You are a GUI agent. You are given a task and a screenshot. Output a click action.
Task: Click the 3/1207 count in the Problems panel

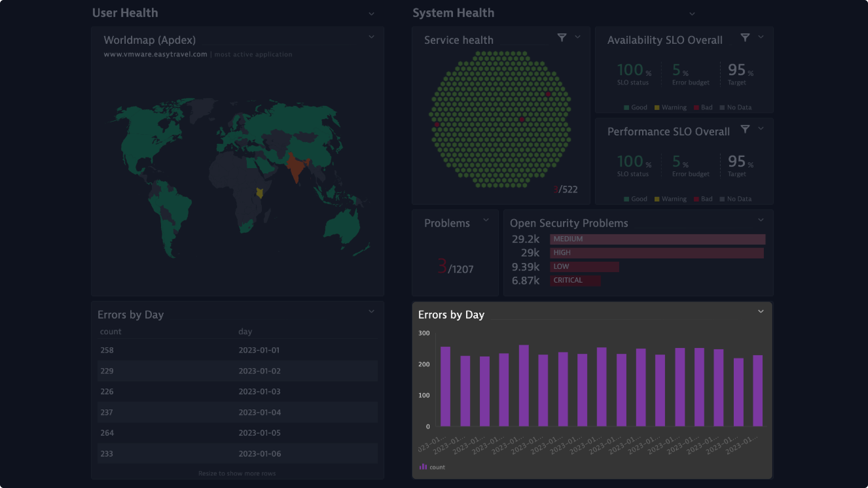(455, 268)
